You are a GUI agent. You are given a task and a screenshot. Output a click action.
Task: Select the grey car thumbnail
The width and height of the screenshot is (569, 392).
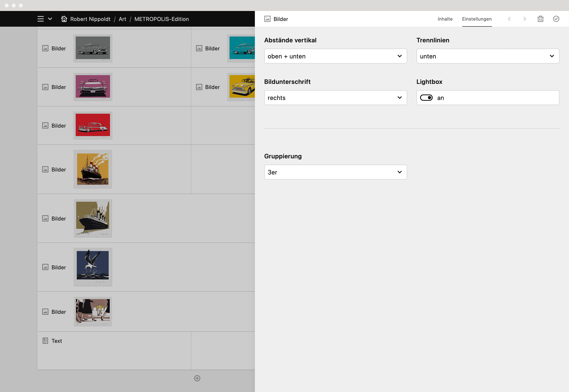93,48
